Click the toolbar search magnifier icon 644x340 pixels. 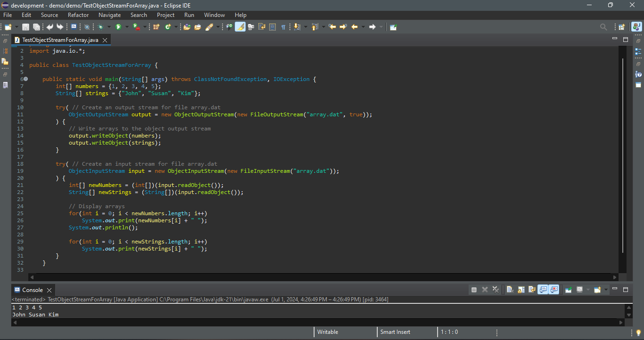tap(603, 27)
